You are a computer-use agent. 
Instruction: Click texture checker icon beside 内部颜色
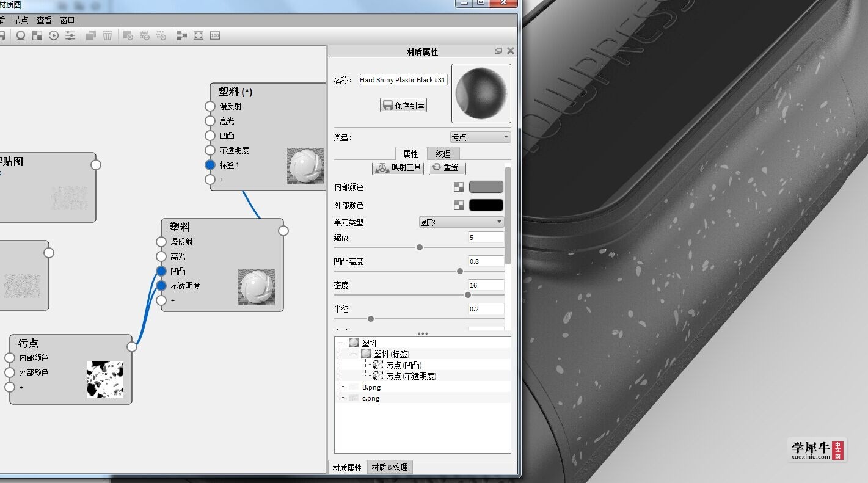click(x=458, y=187)
